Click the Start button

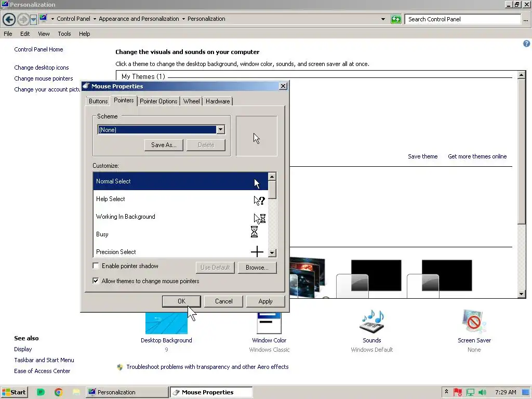[x=14, y=392]
